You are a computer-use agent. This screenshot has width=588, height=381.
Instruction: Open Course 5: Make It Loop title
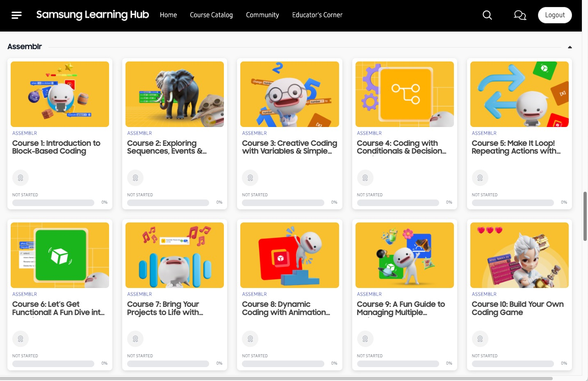pos(516,147)
